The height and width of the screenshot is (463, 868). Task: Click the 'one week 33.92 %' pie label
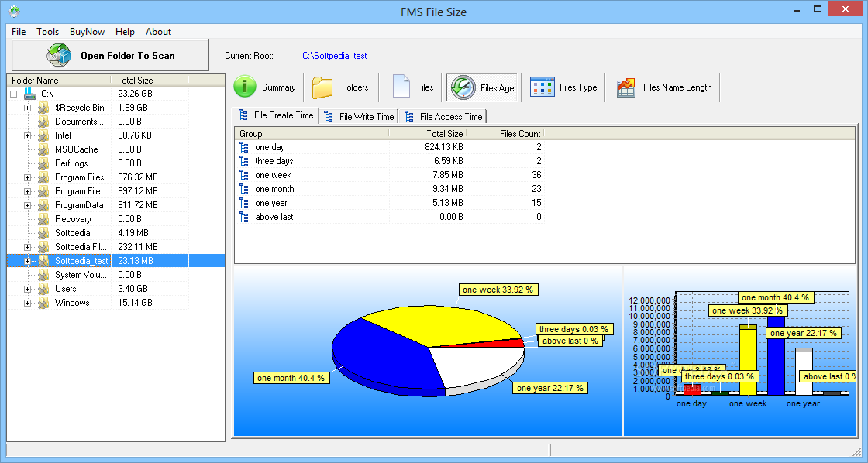[498, 290]
